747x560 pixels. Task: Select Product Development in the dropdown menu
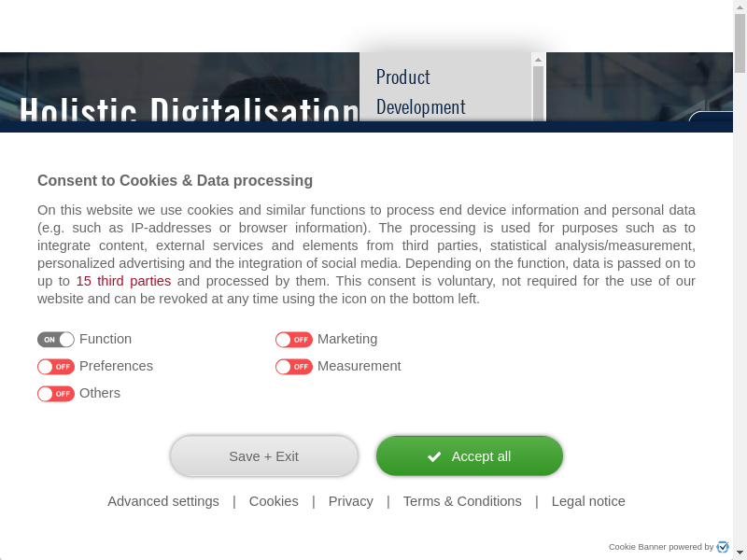click(x=420, y=91)
